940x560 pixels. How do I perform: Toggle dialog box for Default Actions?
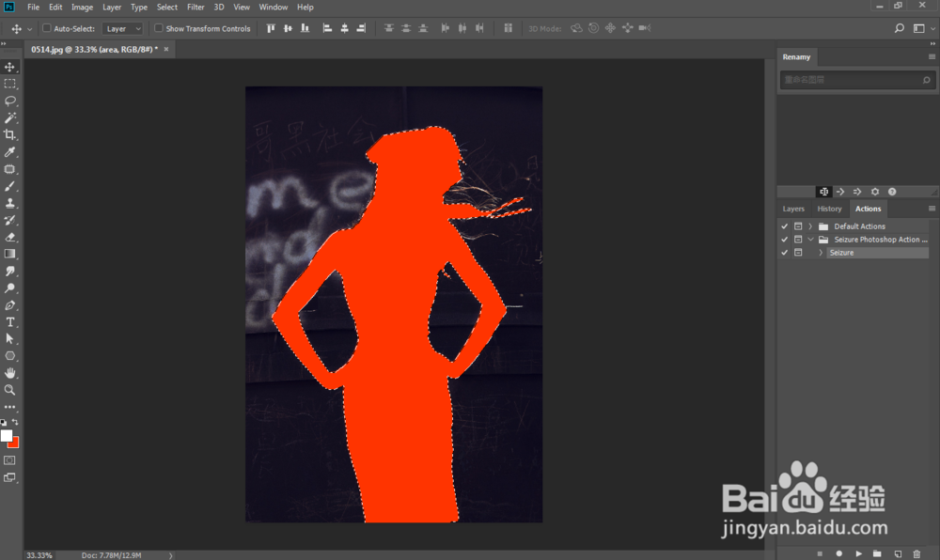click(x=798, y=226)
